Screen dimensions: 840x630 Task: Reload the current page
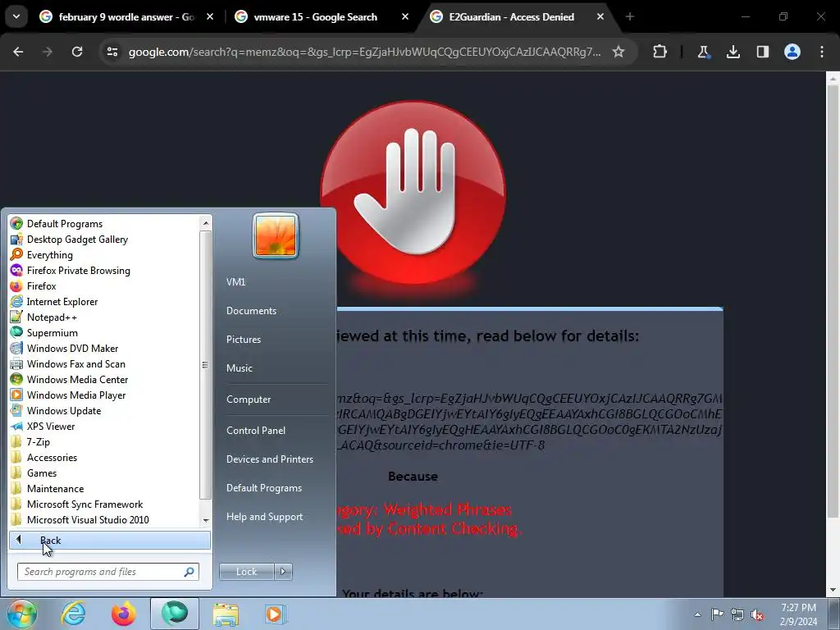tap(77, 52)
